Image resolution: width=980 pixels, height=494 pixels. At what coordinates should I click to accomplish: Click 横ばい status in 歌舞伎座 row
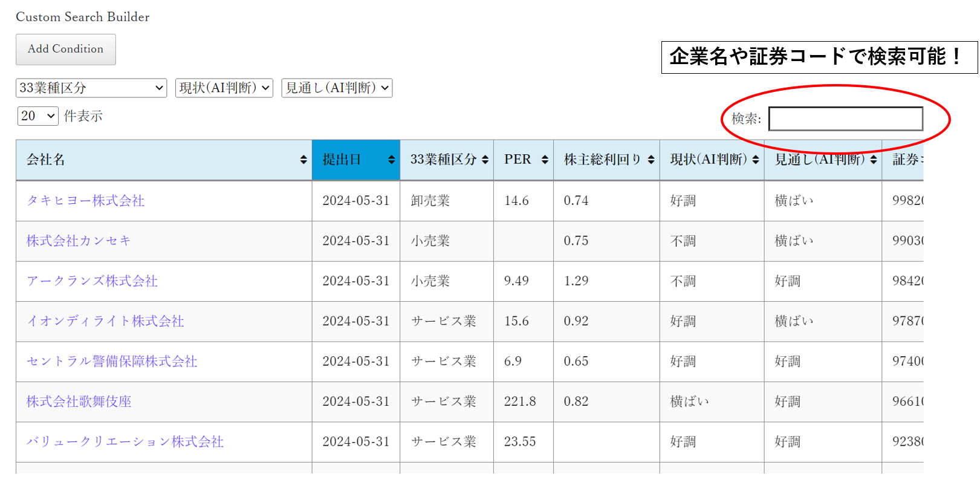pyautogui.click(x=712, y=401)
